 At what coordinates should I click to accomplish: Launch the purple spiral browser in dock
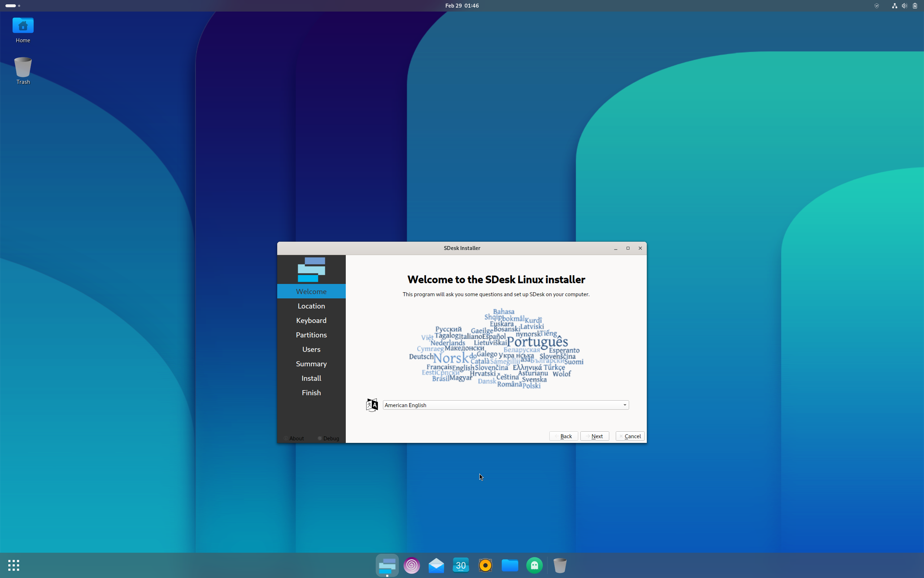pyautogui.click(x=411, y=565)
